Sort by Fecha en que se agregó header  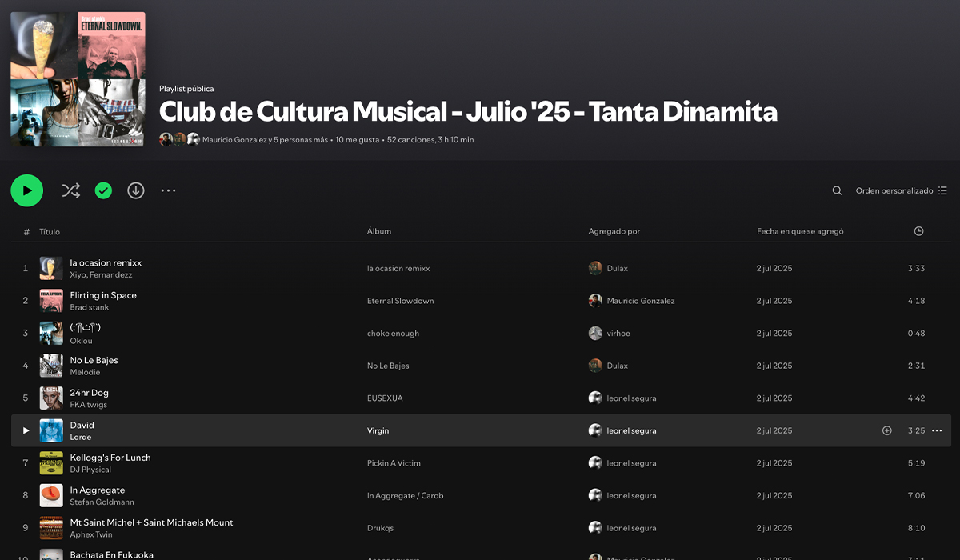click(x=800, y=231)
